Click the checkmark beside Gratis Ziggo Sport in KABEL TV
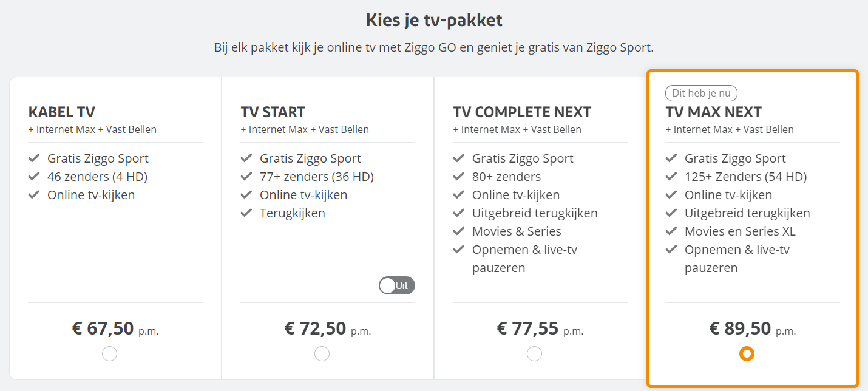The height and width of the screenshot is (391, 868). click(x=33, y=158)
